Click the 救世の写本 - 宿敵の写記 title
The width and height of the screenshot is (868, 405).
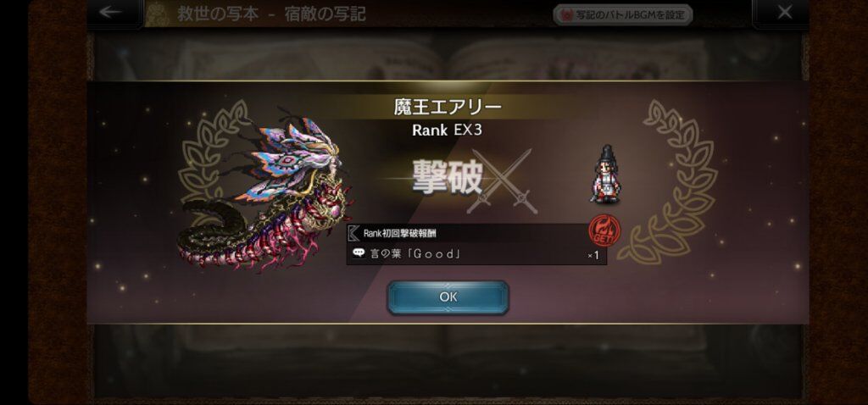pyautogui.click(x=271, y=14)
